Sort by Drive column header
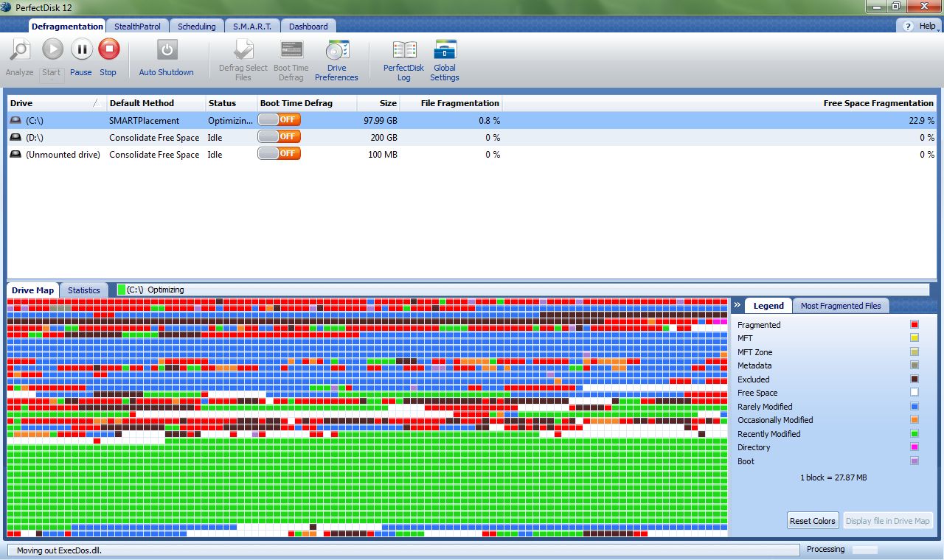The height and width of the screenshot is (560, 944). click(56, 103)
